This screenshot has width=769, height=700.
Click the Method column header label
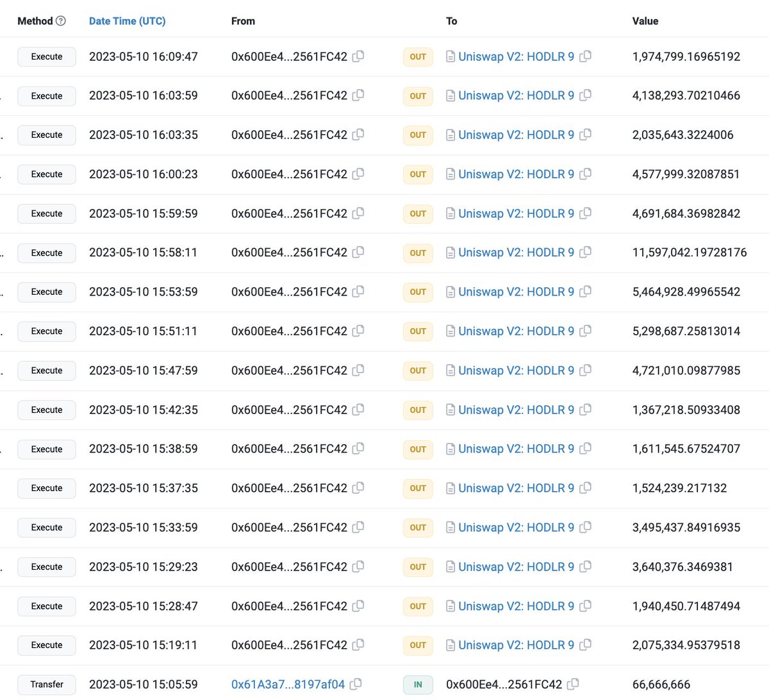(35, 21)
